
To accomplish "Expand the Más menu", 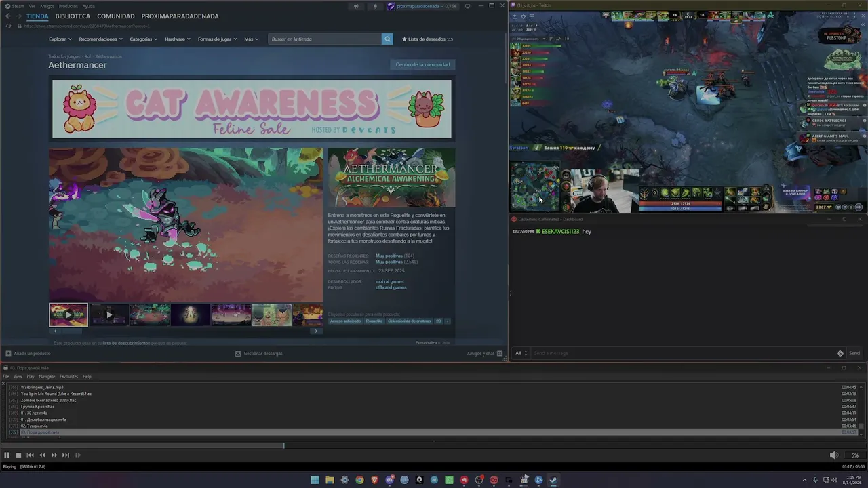I will click(251, 39).
